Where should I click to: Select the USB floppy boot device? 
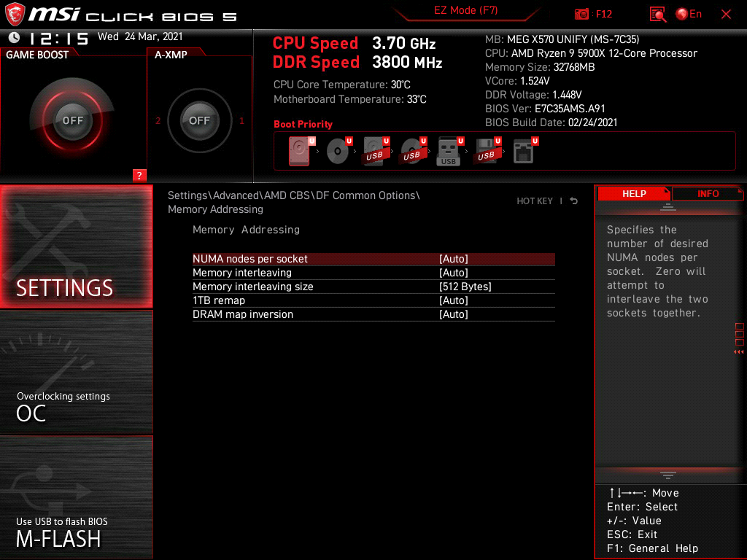(487, 151)
